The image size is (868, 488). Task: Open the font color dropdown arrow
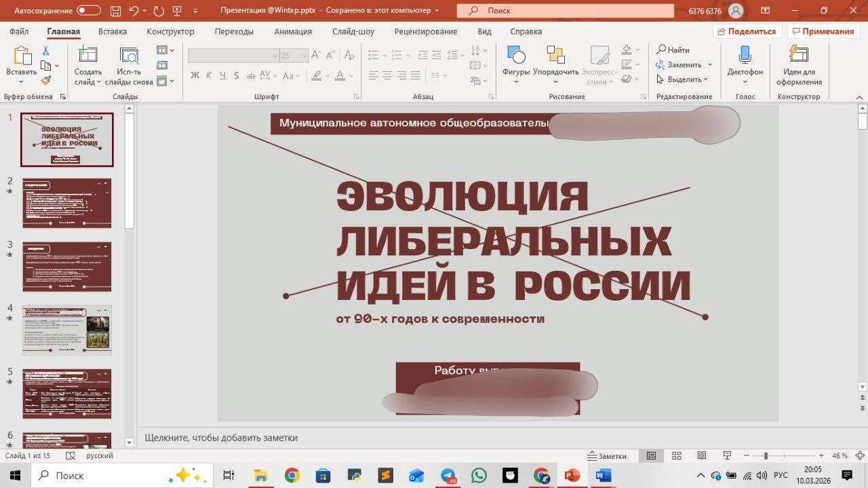351,75
